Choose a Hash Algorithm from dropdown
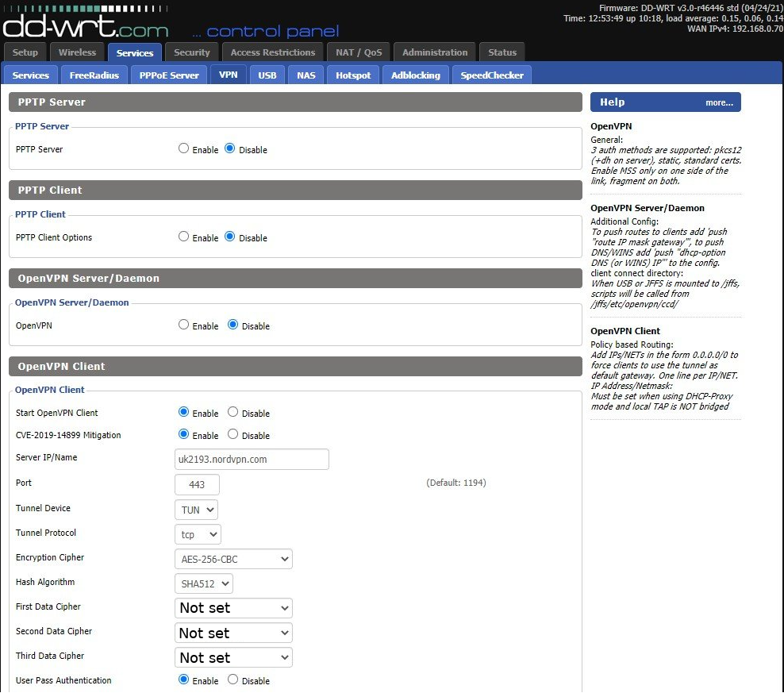Screen dimensions: 784x693 [203, 583]
